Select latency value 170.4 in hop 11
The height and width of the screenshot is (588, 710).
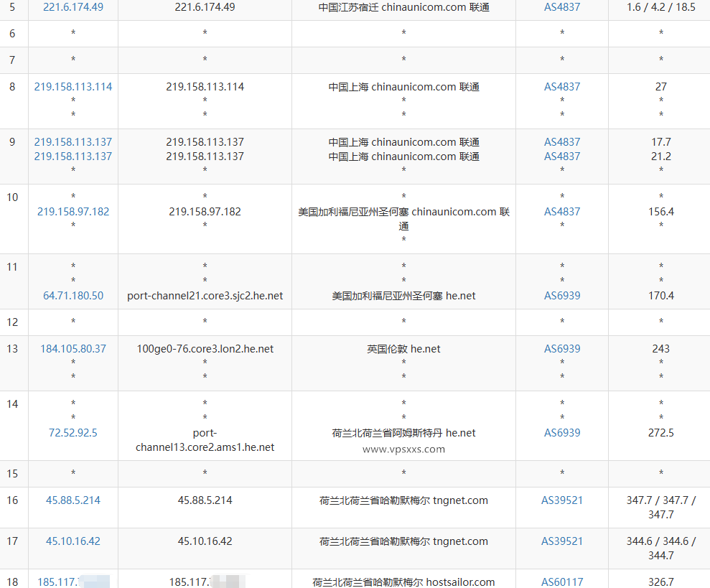pos(660,295)
